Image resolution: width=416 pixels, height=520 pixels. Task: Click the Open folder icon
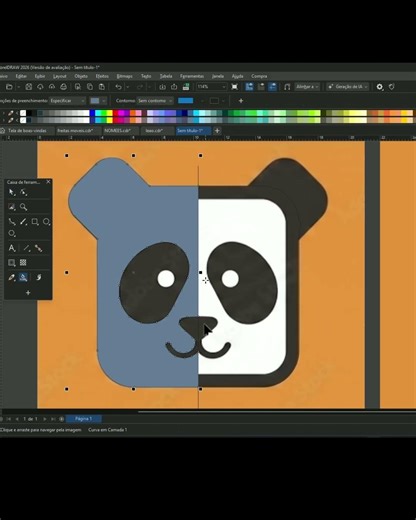point(9,87)
